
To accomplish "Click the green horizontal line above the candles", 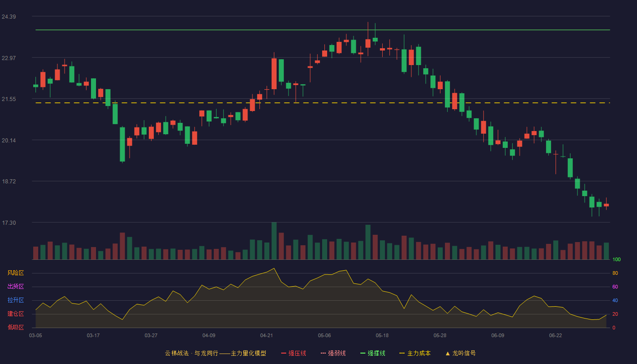I will (x=323, y=30).
